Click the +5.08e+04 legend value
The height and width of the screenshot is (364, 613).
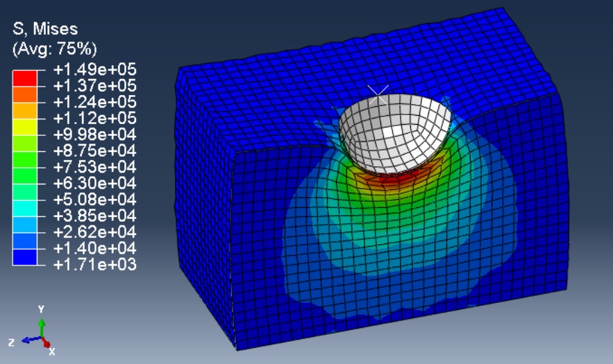(x=94, y=200)
